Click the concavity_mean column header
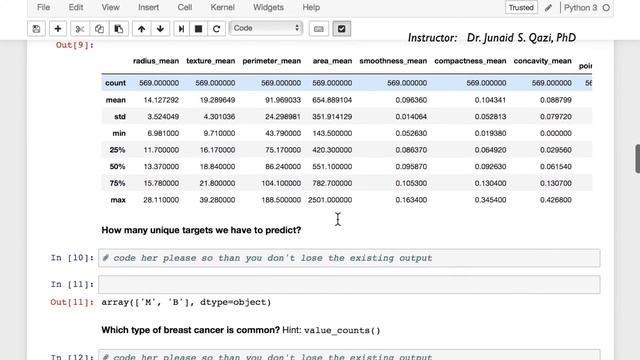Viewport: 640px width, 360px height. click(x=542, y=61)
